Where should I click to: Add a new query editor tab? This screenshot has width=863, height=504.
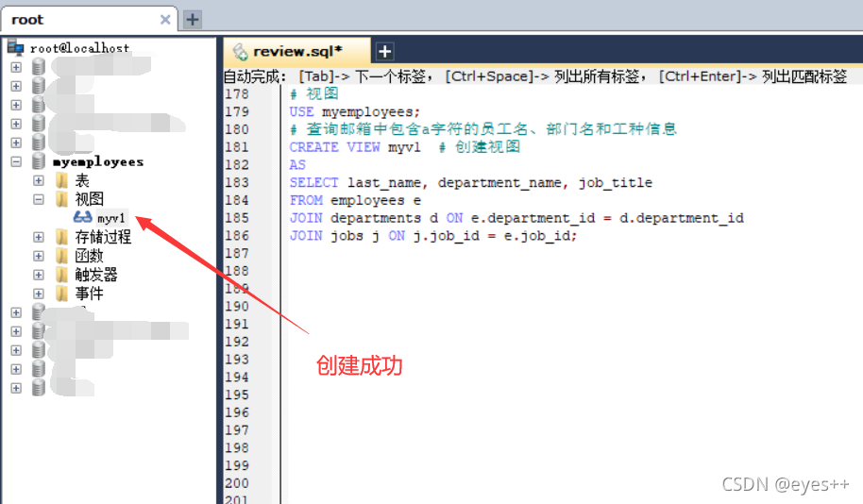point(384,52)
